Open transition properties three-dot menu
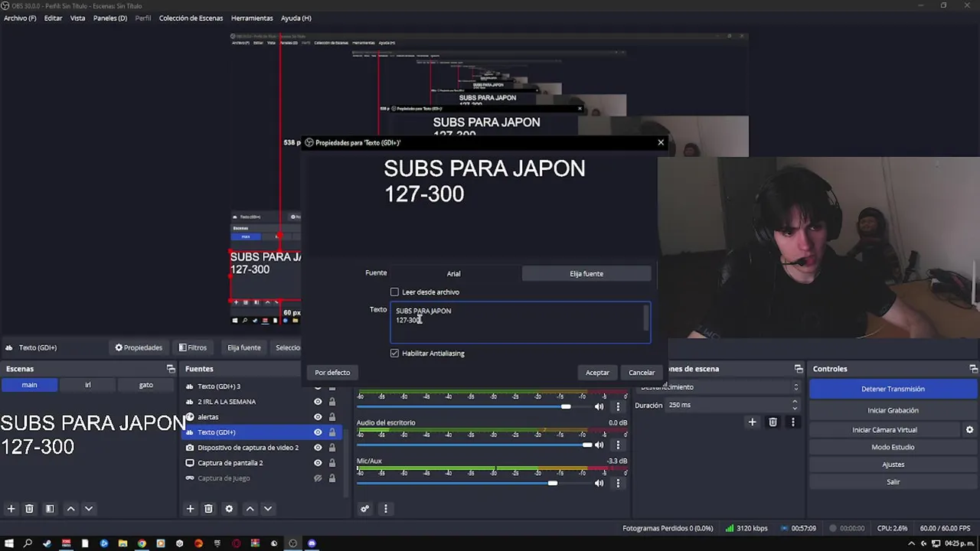 coord(792,422)
